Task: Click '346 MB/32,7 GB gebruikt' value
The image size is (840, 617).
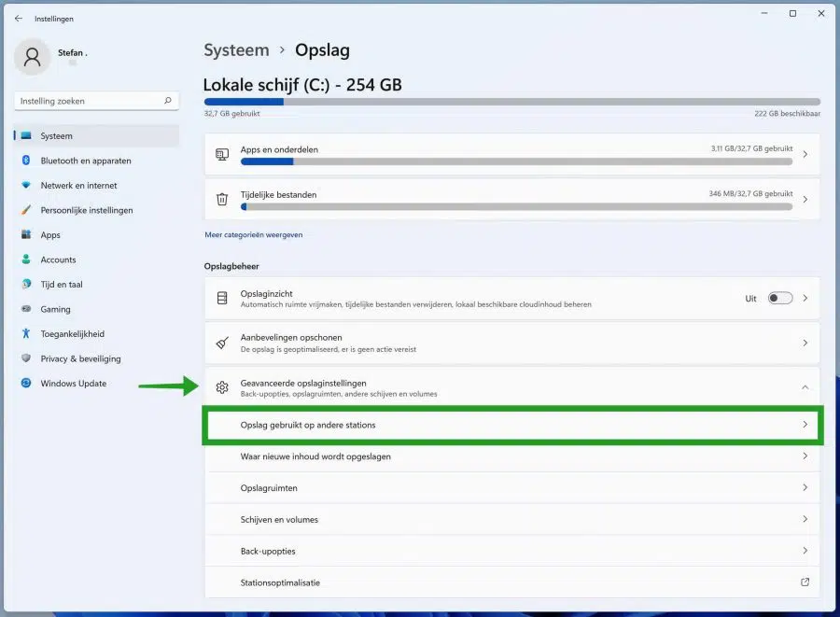Action: tap(750, 193)
